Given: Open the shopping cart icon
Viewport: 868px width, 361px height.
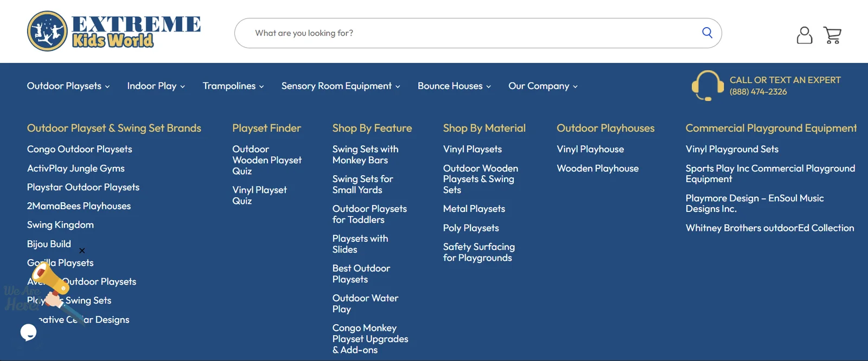Looking at the screenshot, I should click(x=832, y=35).
